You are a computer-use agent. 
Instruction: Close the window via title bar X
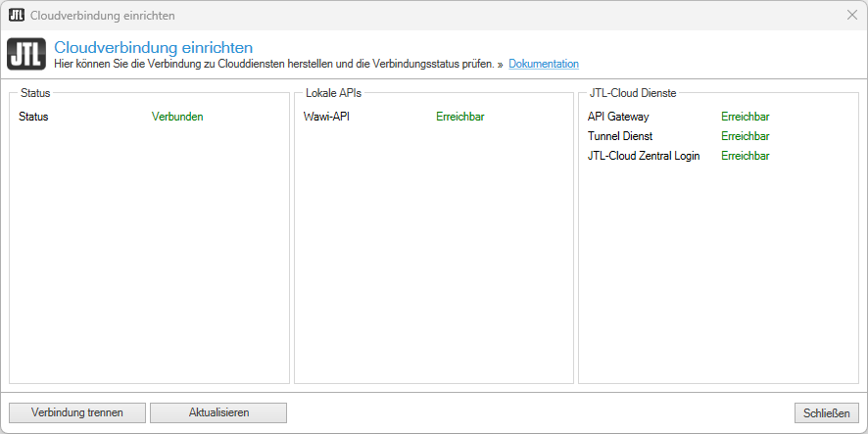coord(852,15)
